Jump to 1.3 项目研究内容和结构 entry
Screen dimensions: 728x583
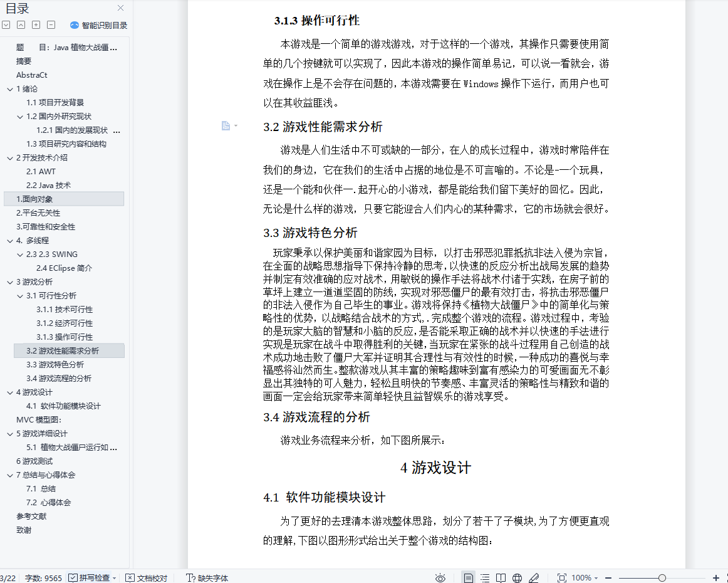[x=66, y=144]
